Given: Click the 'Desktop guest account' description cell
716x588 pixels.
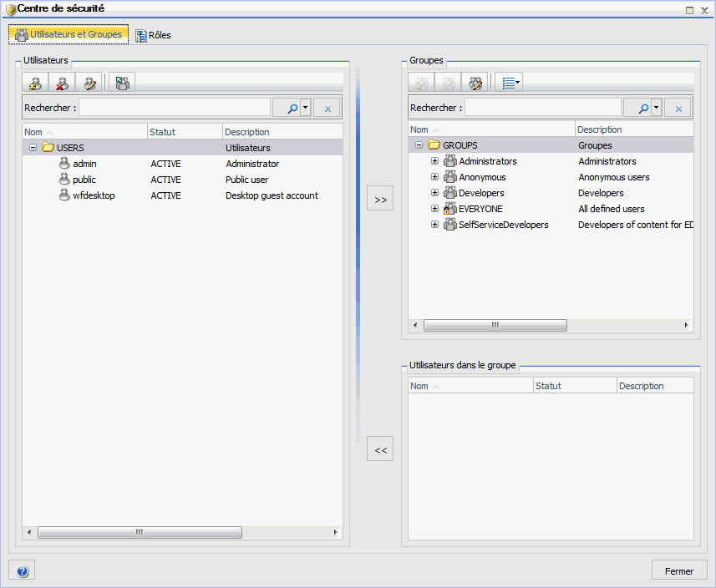Looking at the screenshot, I should [x=272, y=195].
